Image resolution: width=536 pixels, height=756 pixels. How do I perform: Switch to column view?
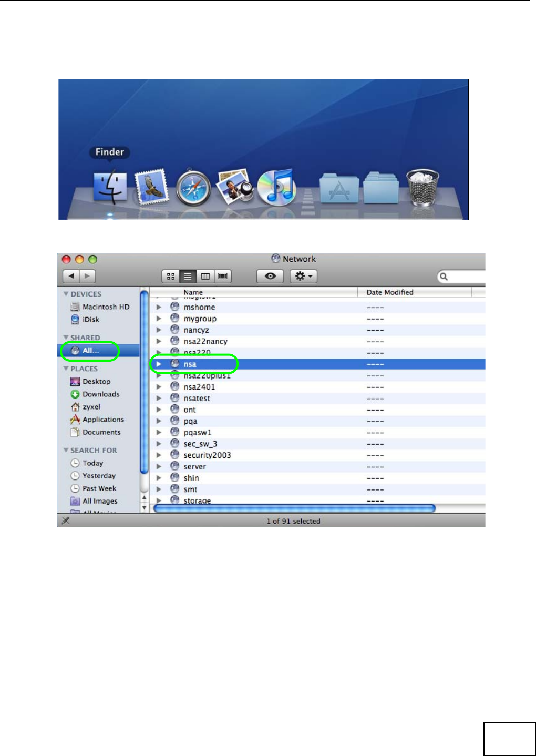(x=205, y=276)
